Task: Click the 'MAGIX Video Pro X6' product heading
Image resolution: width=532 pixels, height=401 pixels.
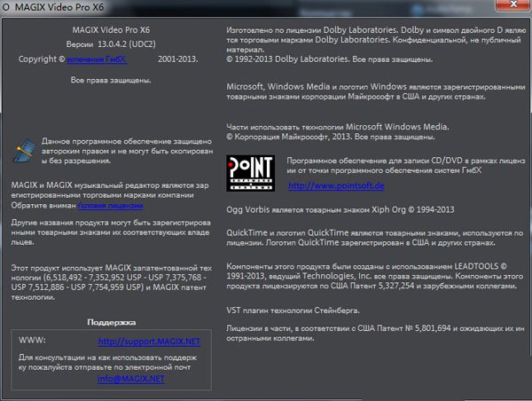Action: click(111, 30)
